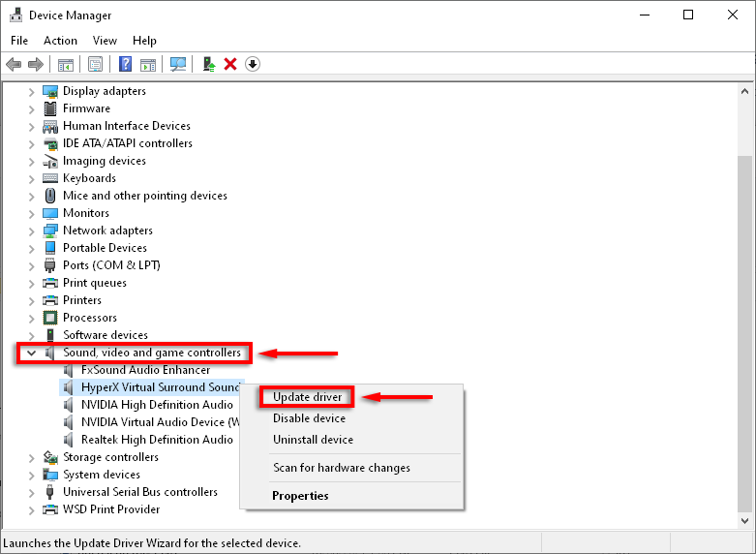Click the Disable device down-arrow icon
The height and width of the screenshot is (554, 756).
coord(253,64)
